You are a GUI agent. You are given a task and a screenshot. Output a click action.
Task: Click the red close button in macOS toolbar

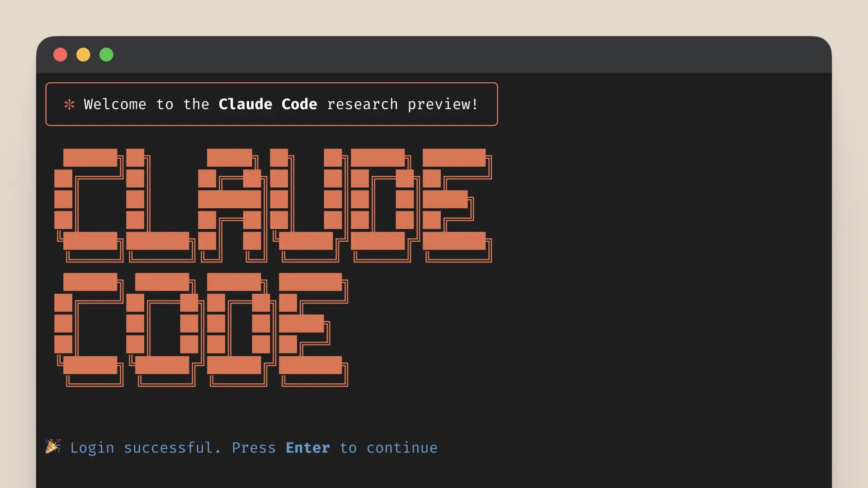[59, 55]
